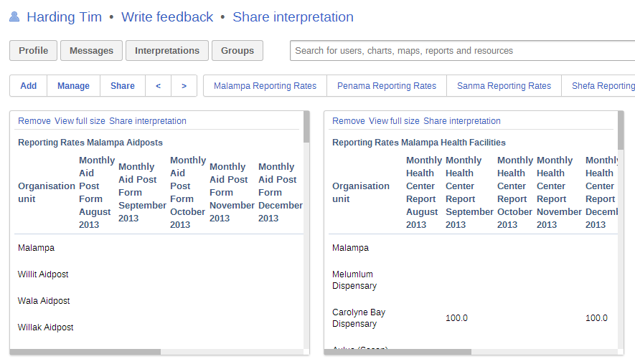This screenshot has height=364, width=635.
Task: Open the Write feedback link
Action: 167,17
